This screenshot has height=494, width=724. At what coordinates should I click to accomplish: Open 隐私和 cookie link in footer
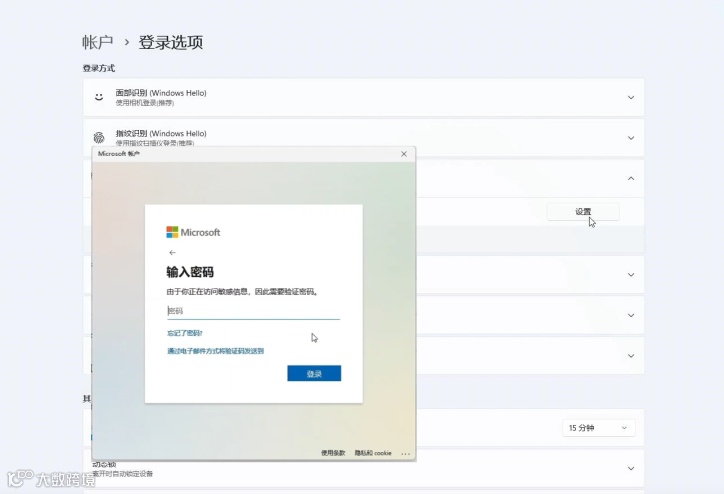[x=373, y=453]
